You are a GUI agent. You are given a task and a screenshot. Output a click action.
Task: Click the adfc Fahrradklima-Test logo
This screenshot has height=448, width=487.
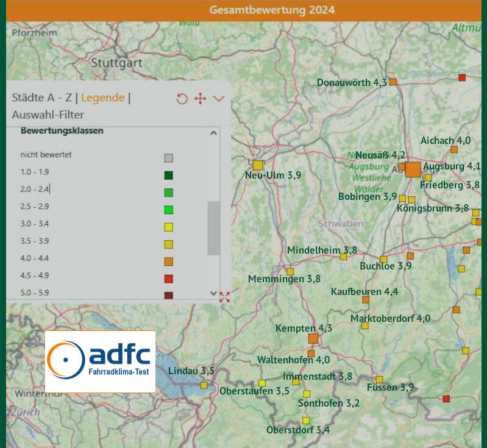tap(100, 361)
